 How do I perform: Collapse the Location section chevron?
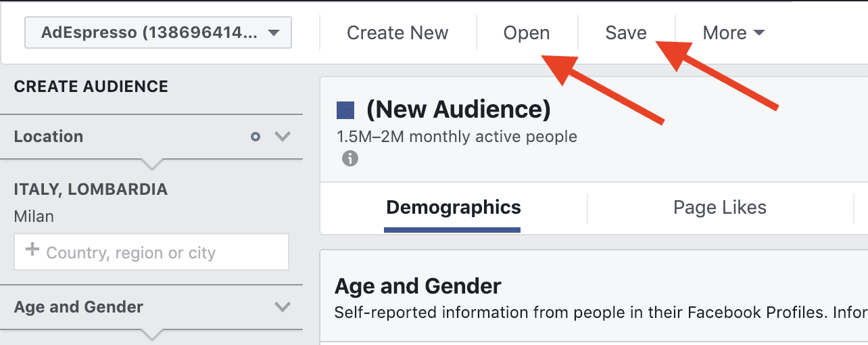(283, 137)
